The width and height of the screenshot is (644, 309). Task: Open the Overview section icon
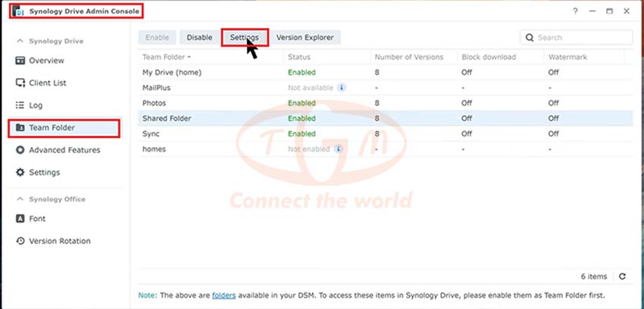(x=20, y=61)
